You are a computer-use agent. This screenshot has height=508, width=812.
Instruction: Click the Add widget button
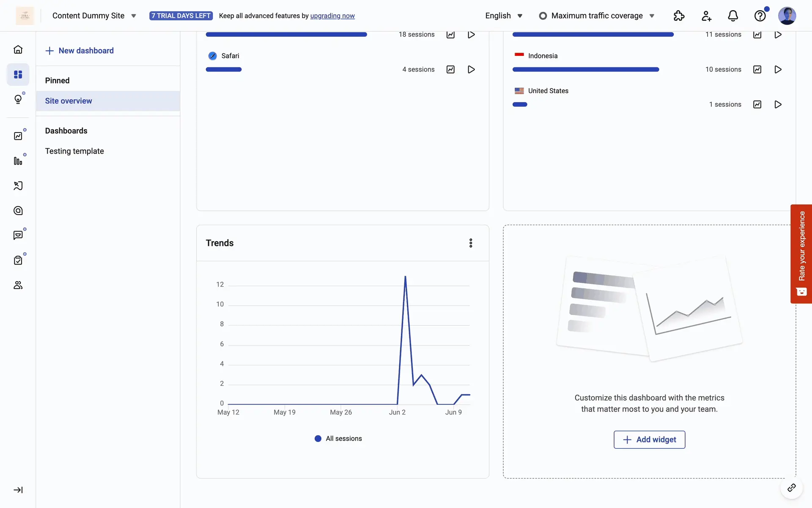coord(649,439)
